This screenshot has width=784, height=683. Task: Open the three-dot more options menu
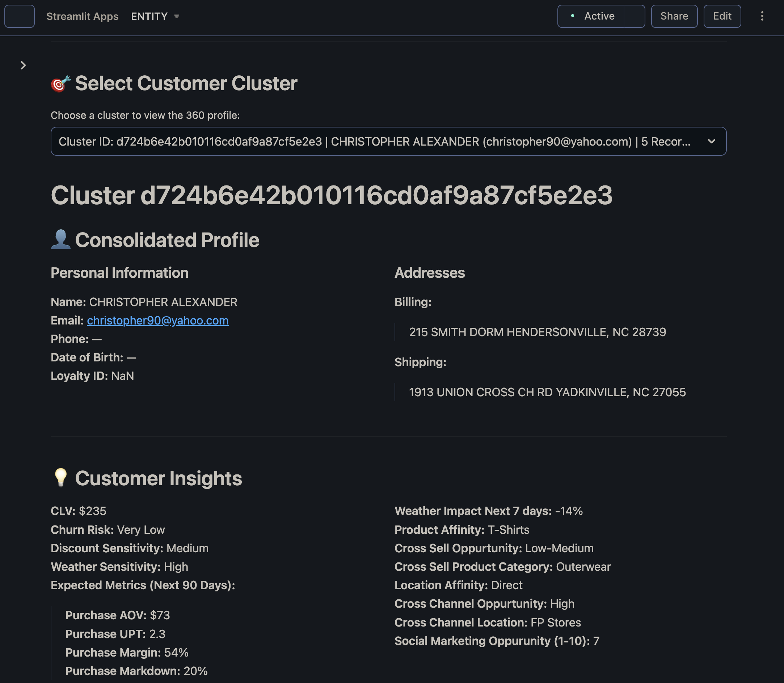[762, 16]
